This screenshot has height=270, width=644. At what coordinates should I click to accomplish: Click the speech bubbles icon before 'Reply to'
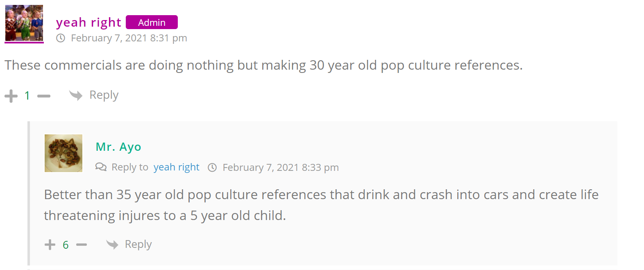coord(101,167)
